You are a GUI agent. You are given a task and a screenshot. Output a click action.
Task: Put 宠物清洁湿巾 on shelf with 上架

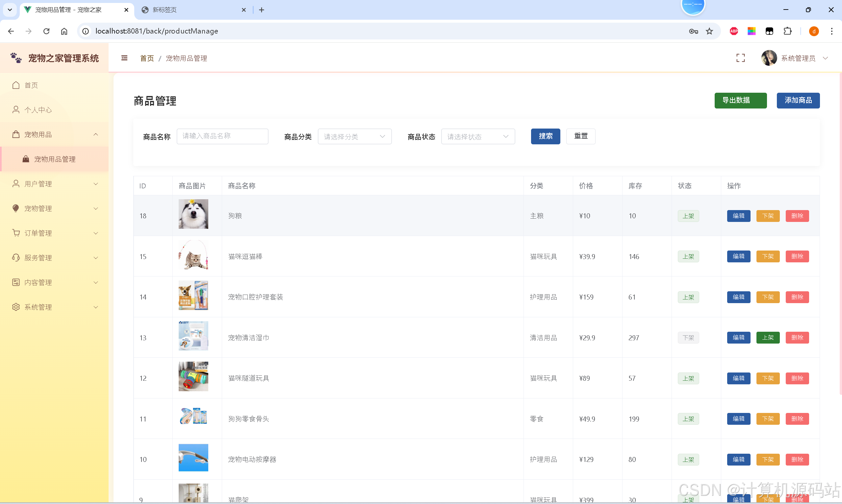pos(768,338)
